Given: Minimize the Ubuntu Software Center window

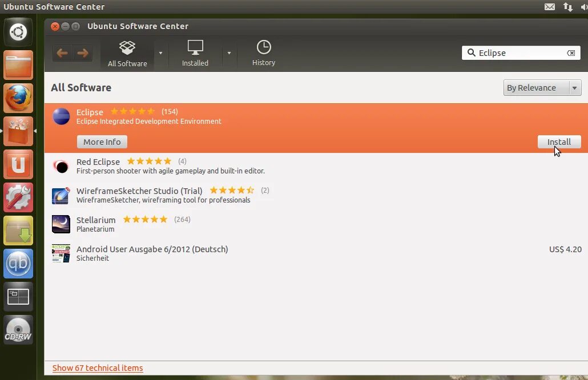Looking at the screenshot, I should pos(65,26).
